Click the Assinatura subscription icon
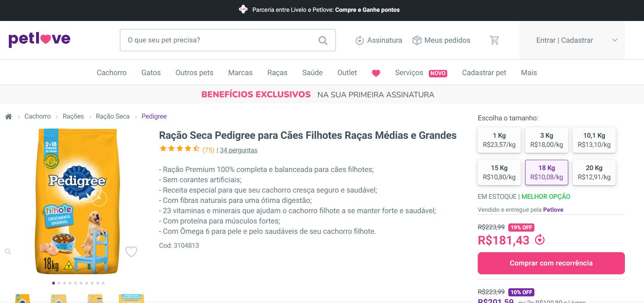This screenshot has height=303, width=644. tap(359, 40)
